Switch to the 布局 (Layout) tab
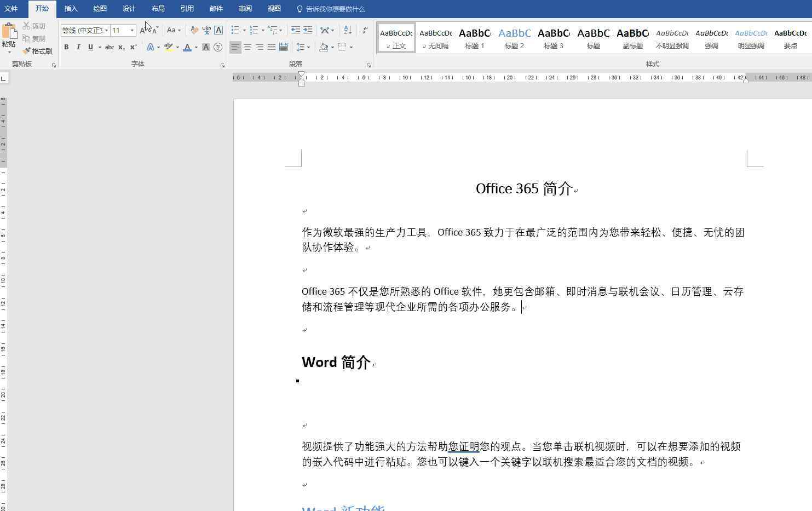 (158, 9)
